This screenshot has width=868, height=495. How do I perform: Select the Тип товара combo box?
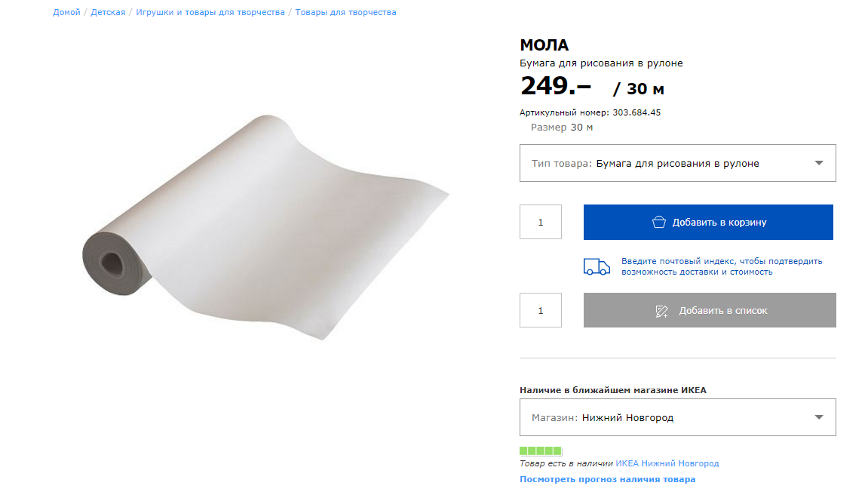pyautogui.click(x=677, y=163)
